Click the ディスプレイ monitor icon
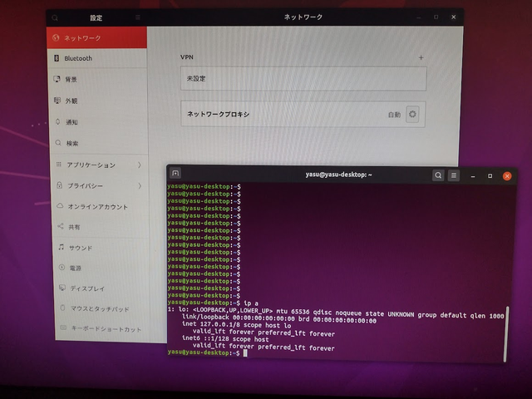 click(x=62, y=288)
